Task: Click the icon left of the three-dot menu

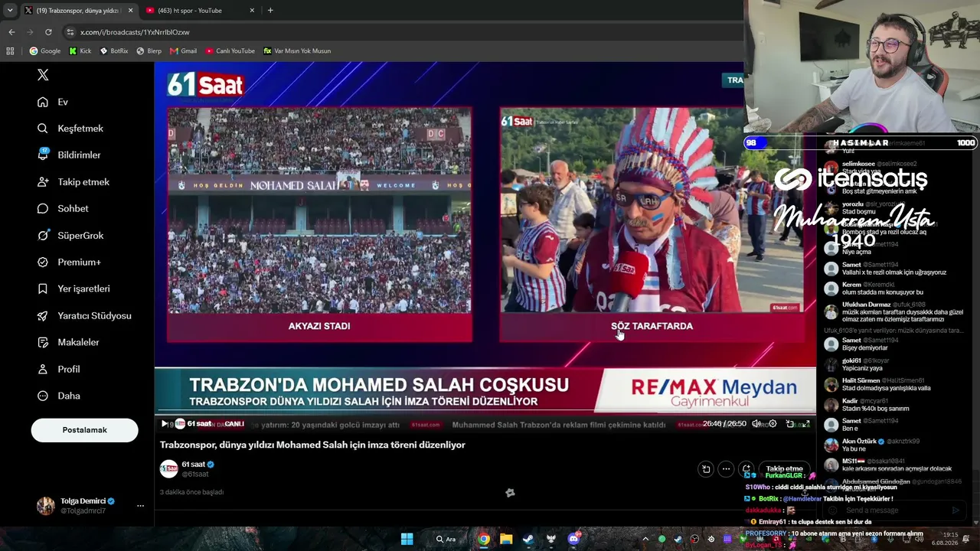Action: coord(706,469)
